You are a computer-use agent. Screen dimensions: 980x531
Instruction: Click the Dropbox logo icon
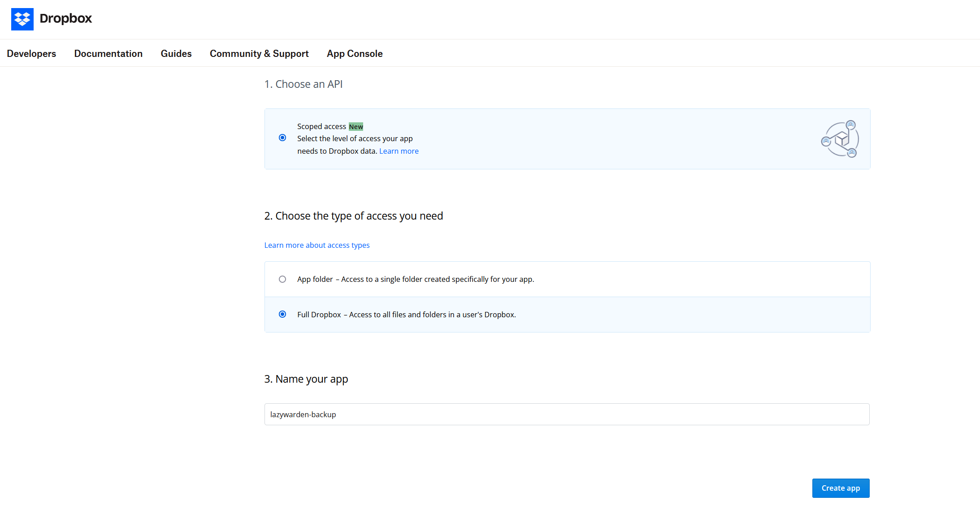click(x=22, y=19)
